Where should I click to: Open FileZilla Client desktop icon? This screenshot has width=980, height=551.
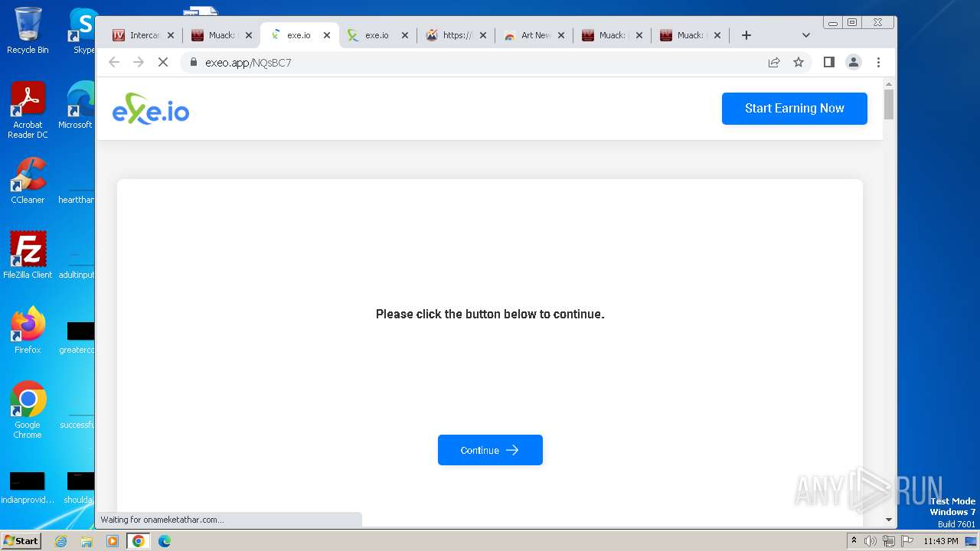pos(28,256)
